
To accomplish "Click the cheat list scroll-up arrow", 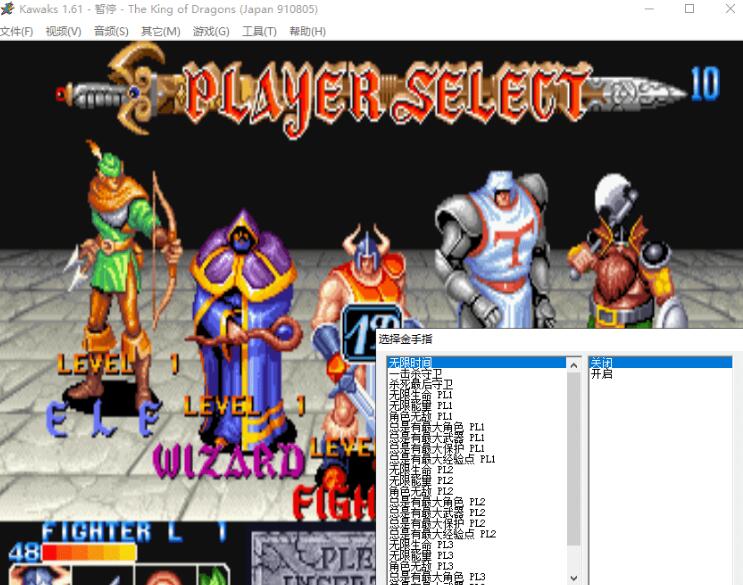I will click(573, 365).
